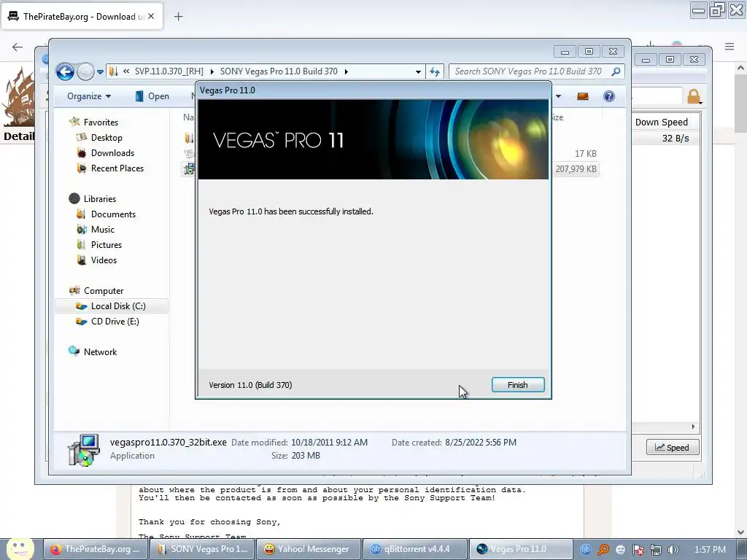Open the Videos library
Viewport: 747px width, 560px height.
pos(104,260)
